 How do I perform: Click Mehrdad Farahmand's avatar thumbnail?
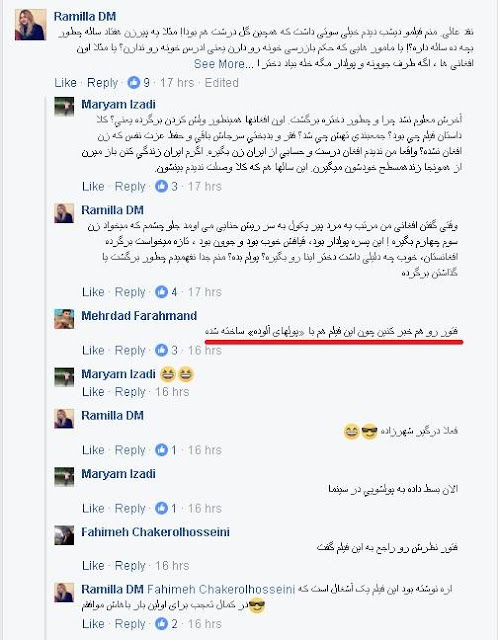point(64,319)
